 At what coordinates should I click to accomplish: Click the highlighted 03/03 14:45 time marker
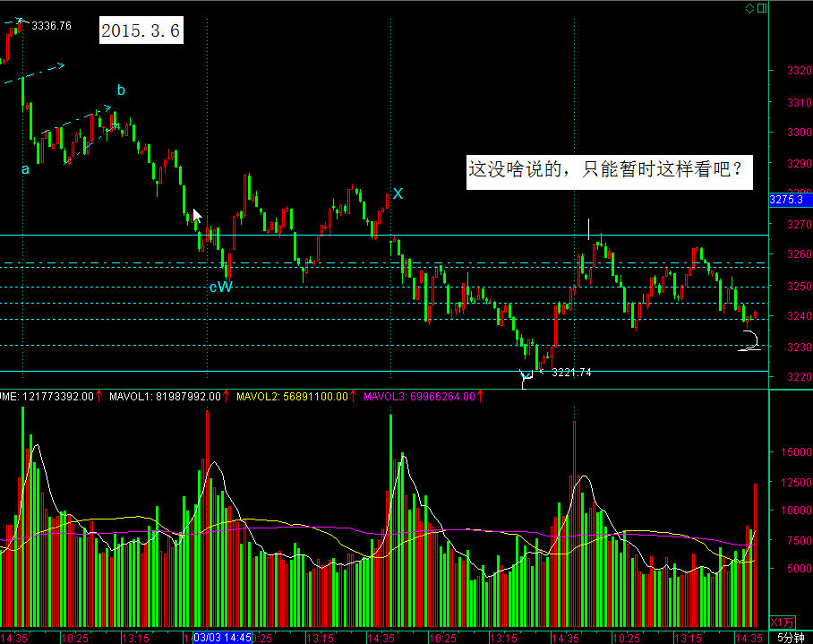point(222,637)
